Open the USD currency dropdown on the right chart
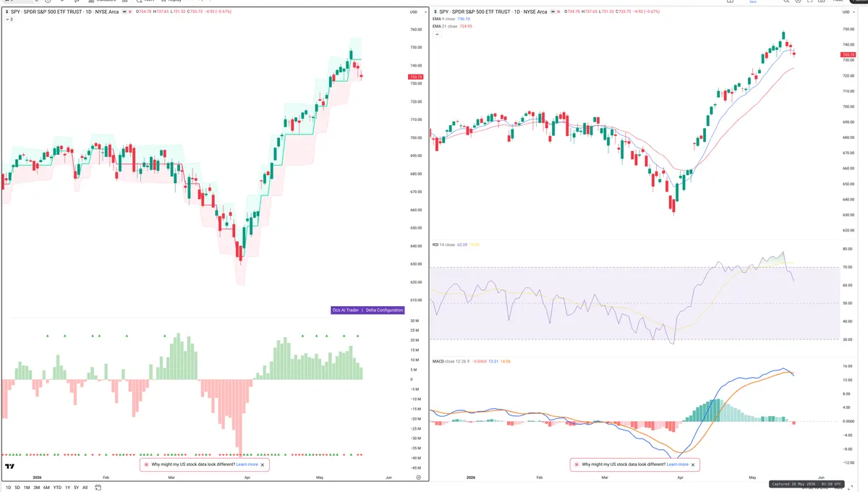Image resolution: width=868 pixels, height=492 pixels. pyautogui.click(x=847, y=12)
